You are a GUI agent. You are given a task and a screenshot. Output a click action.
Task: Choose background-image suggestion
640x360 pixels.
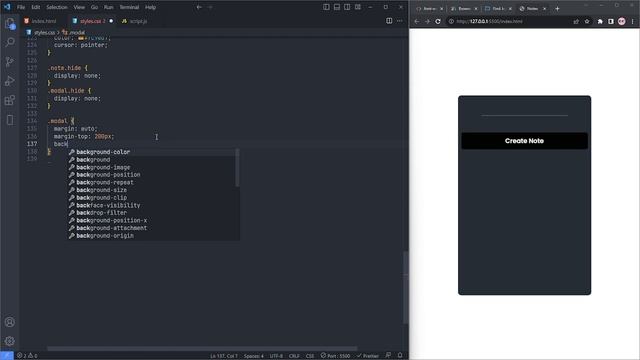pos(153,167)
